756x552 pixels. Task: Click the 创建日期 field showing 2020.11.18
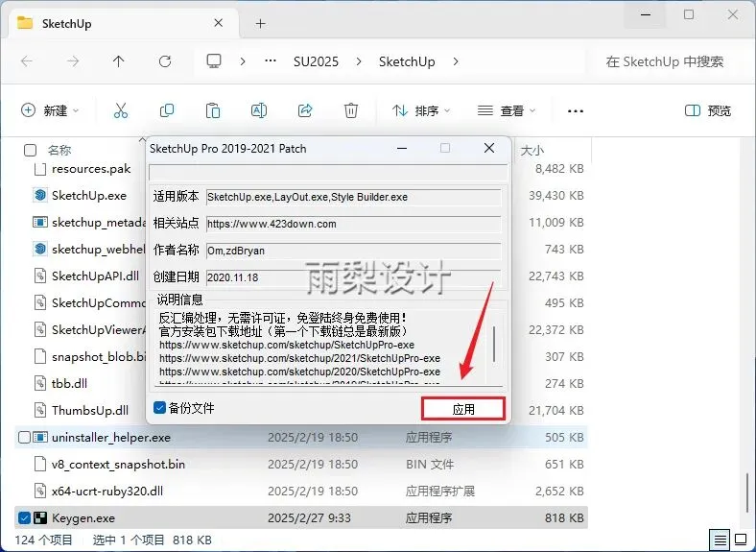click(x=353, y=277)
